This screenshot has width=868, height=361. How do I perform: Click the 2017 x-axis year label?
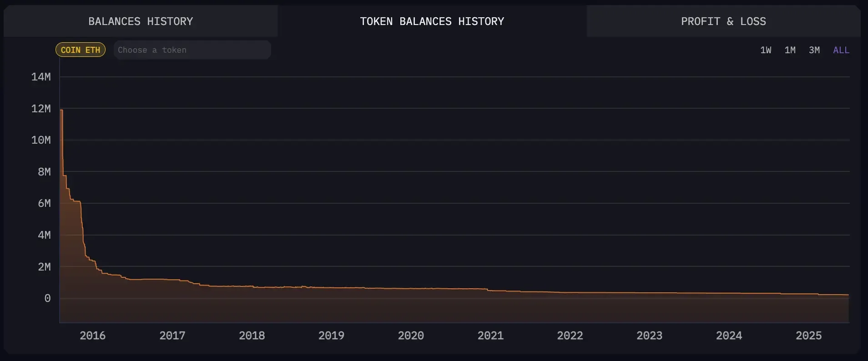[x=172, y=336]
